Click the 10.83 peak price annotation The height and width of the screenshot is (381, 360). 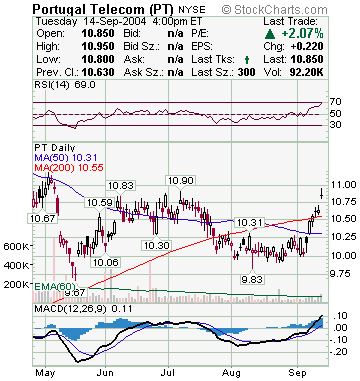coord(121,185)
